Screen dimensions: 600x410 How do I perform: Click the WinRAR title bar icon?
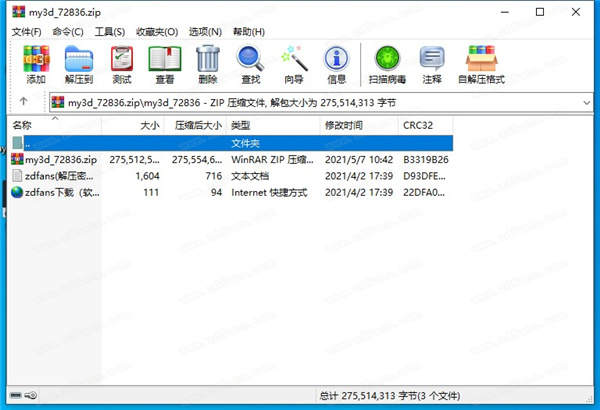pos(18,12)
